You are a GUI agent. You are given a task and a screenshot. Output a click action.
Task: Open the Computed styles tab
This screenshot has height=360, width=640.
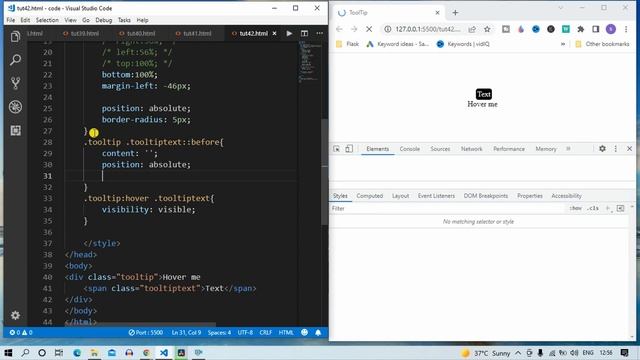click(x=369, y=196)
